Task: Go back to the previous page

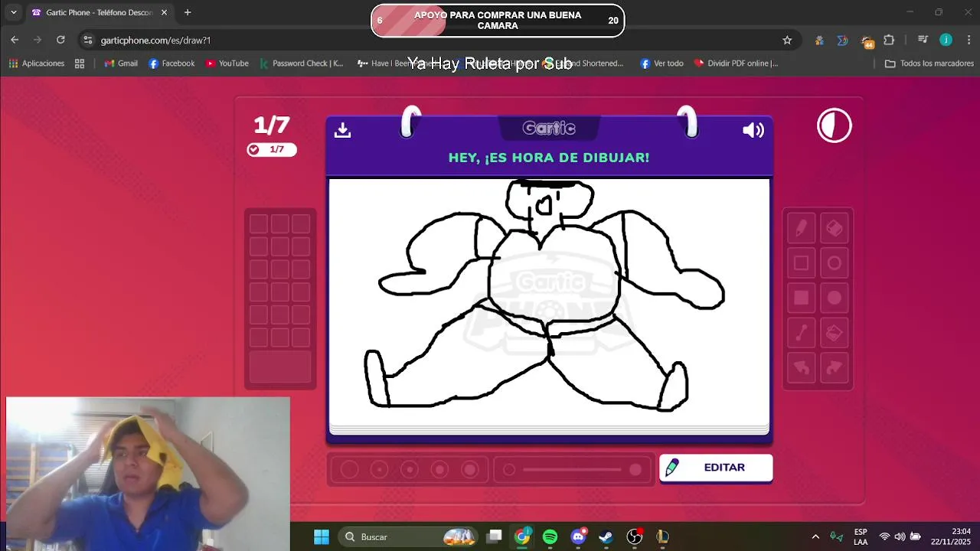Action: tap(15, 40)
